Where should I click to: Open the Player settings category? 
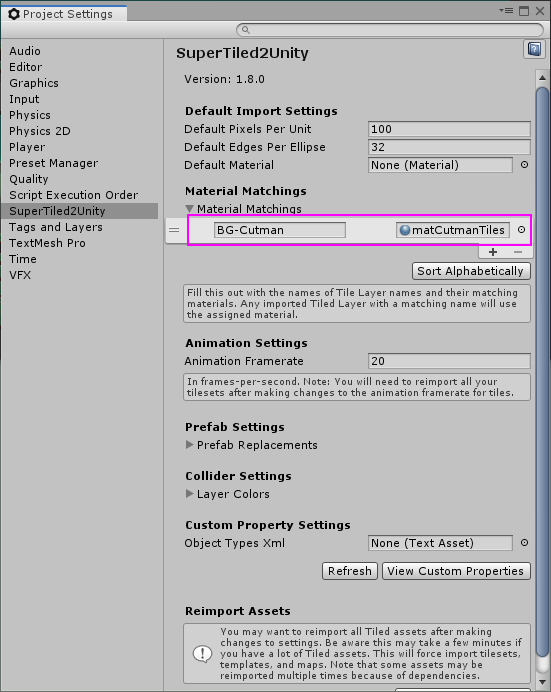pyautogui.click(x=27, y=147)
